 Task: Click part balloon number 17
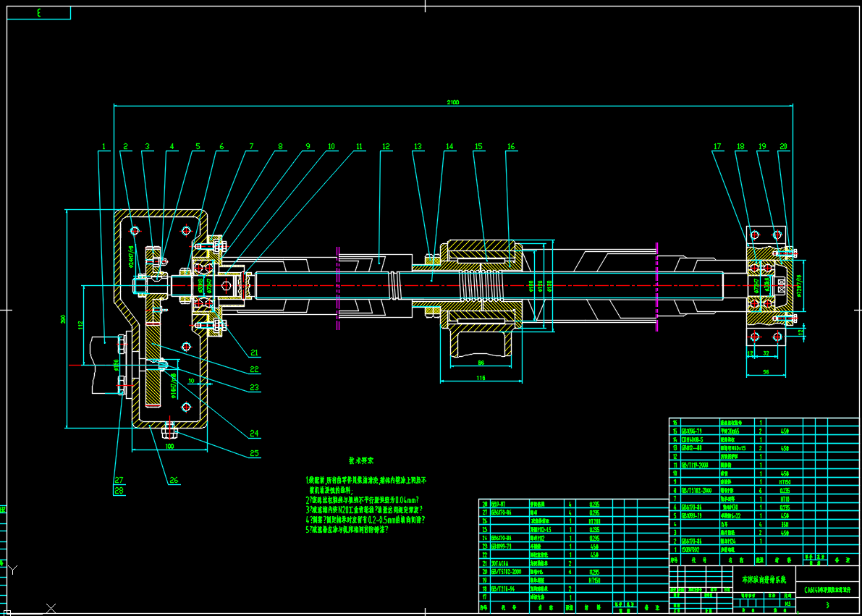tap(717, 146)
